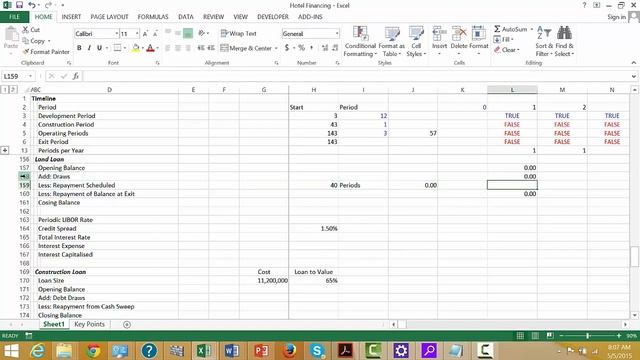Apply comma style format
Viewport: 640px width, 360px height.
click(312, 48)
